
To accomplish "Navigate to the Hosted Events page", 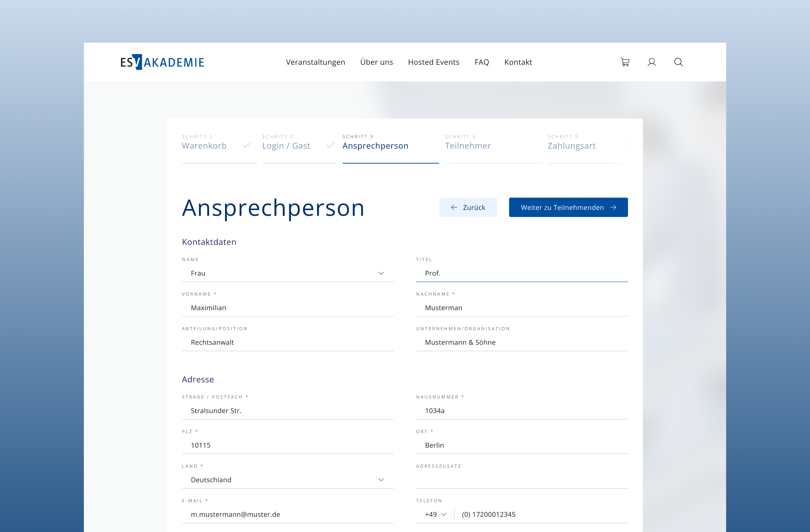I will coord(434,62).
